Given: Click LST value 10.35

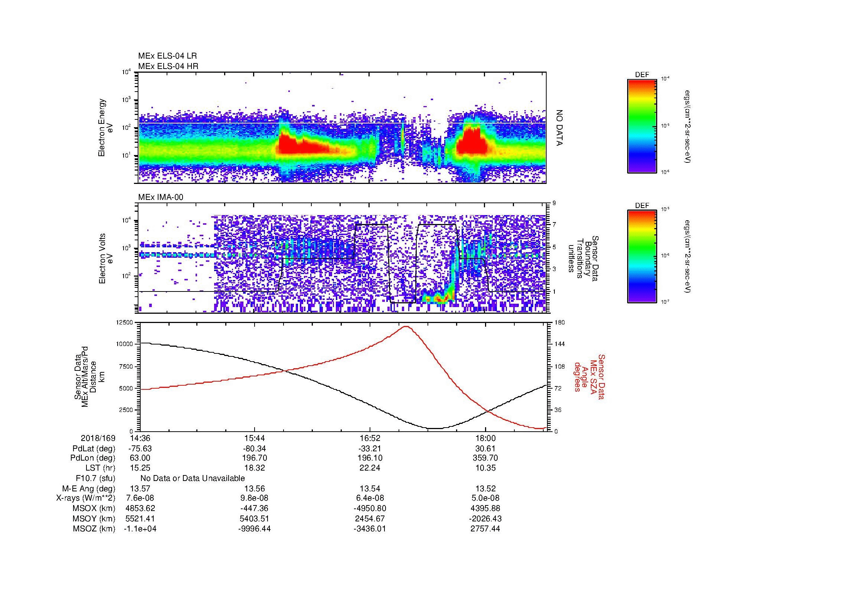Looking at the screenshot, I should click(485, 468).
